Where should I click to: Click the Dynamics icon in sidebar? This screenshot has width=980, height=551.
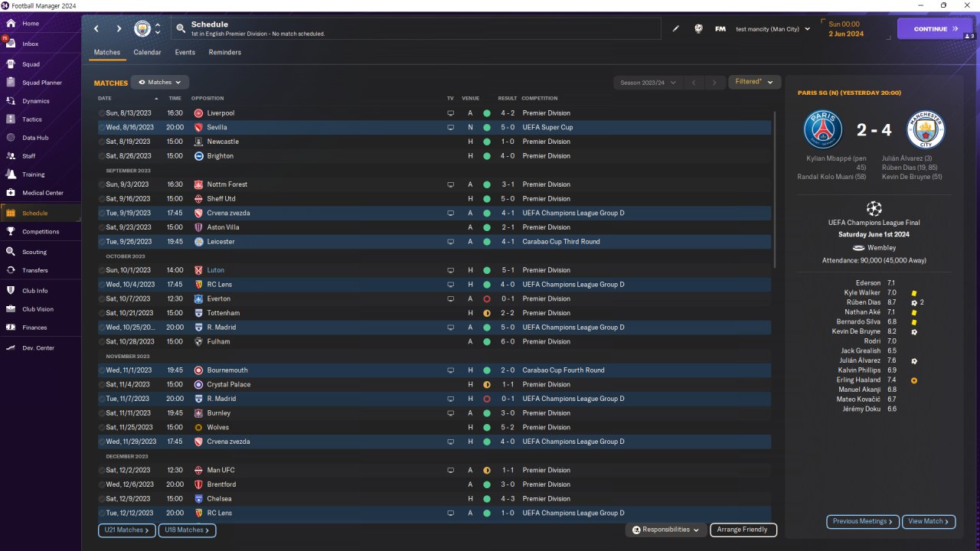click(x=11, y=101)
